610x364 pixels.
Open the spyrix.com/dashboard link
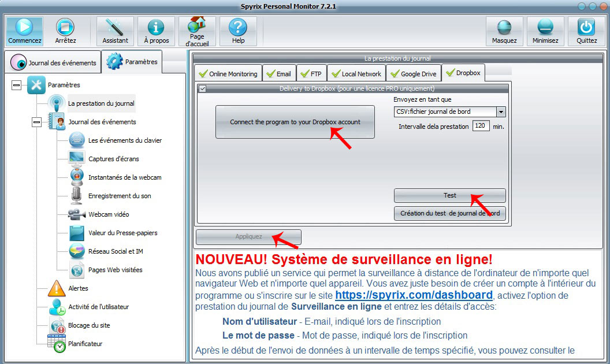[414, 295]
